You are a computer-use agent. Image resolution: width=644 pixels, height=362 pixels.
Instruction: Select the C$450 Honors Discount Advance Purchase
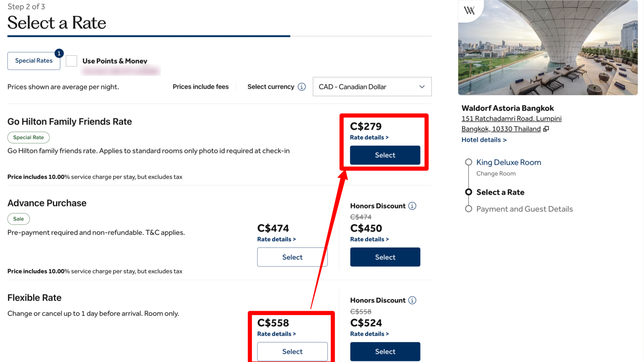point(385,257)
